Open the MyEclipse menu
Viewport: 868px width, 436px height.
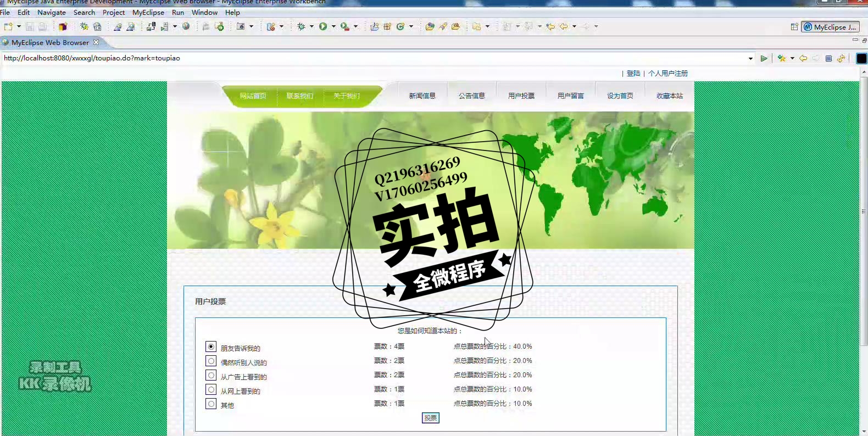[148, 12]
